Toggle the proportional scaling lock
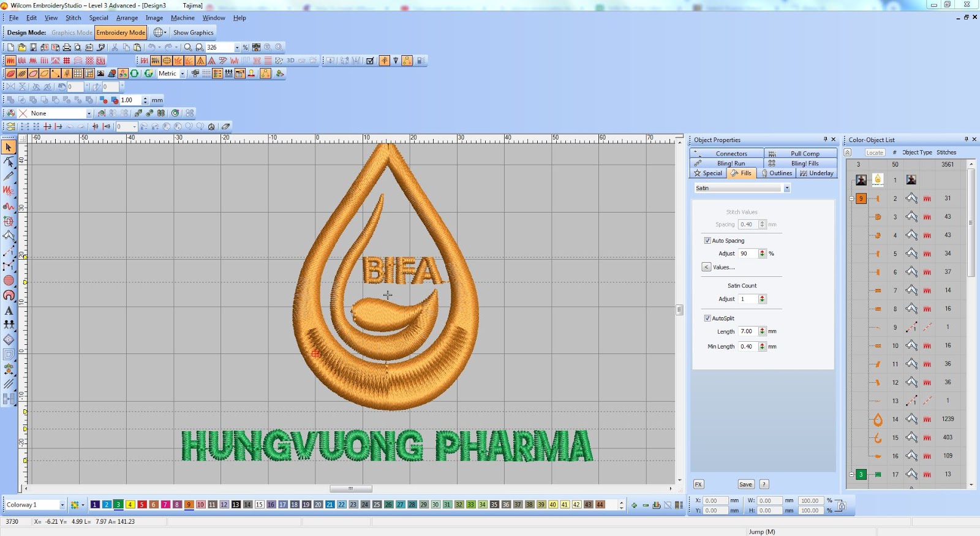 [x=841, y=505]
